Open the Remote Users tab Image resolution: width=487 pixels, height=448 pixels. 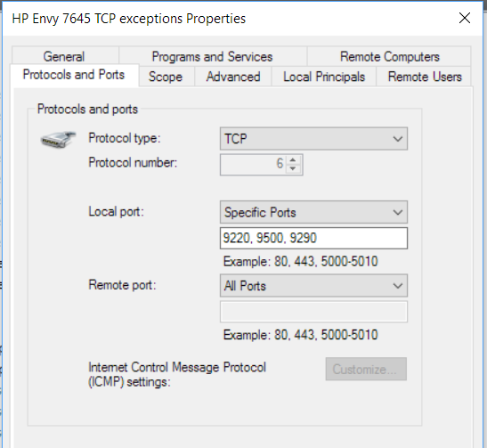(x=425, y=77)
